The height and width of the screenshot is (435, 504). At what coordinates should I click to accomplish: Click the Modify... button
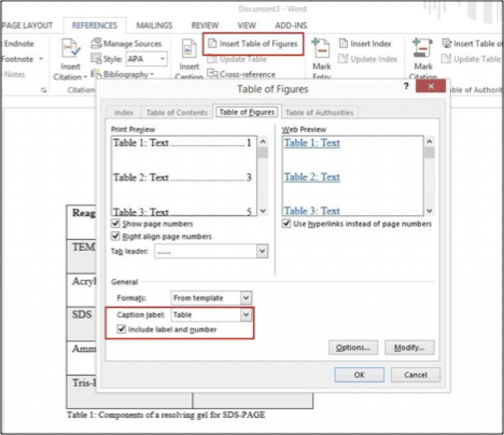coord(409,348)
